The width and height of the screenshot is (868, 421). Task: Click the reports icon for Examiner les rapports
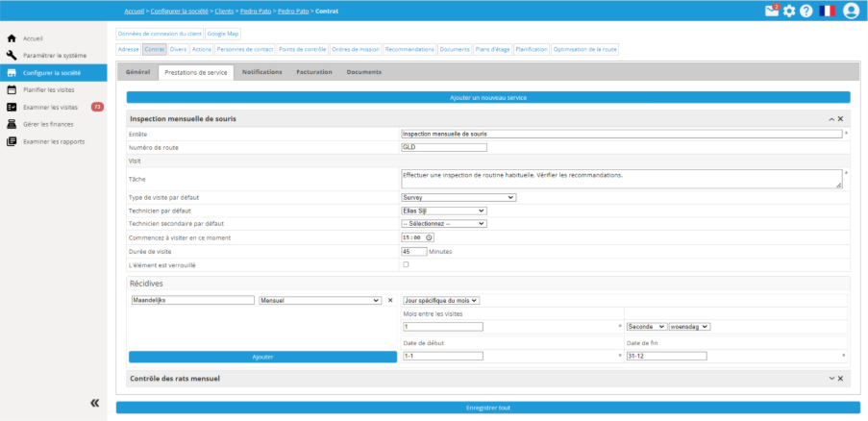tap(12, 141)
